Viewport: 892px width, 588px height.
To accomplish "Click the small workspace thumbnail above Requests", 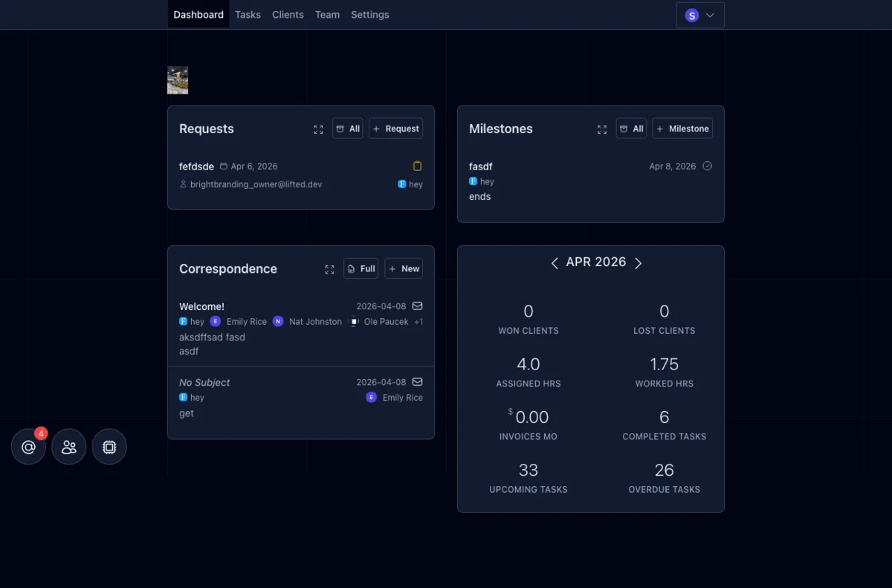I will 177,80.
